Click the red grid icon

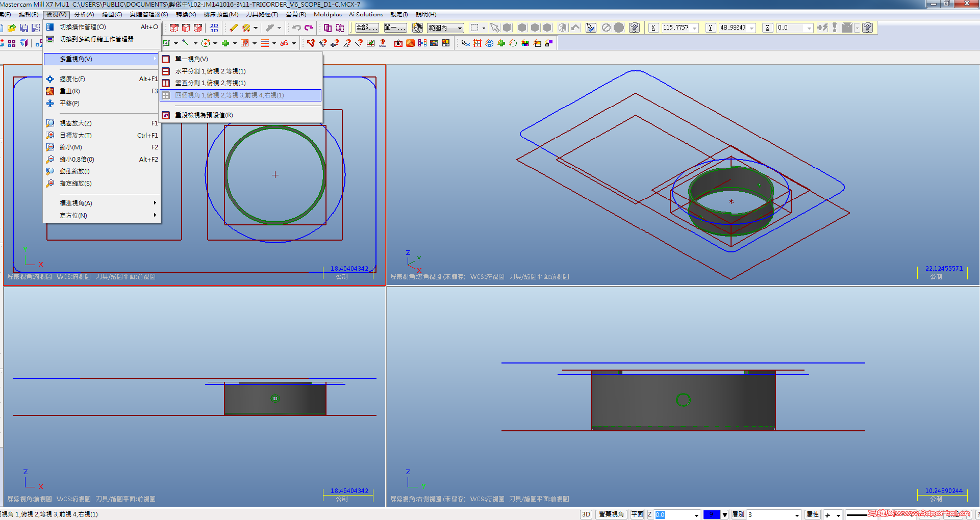point(478,43)
